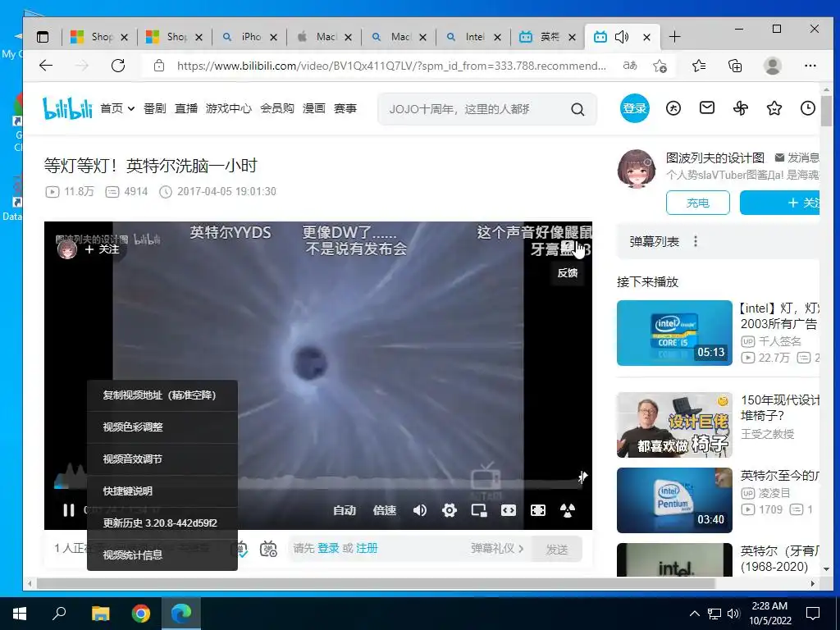Open the 动态 fan-shaped icon in header
Viewport: 840px width, 630px height.
(741, 108)
